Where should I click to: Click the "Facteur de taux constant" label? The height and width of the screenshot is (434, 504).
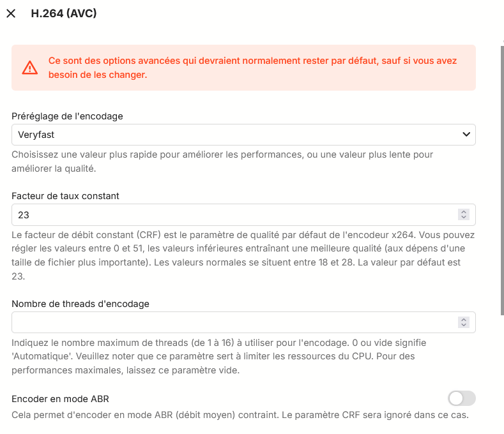(66, 196)
